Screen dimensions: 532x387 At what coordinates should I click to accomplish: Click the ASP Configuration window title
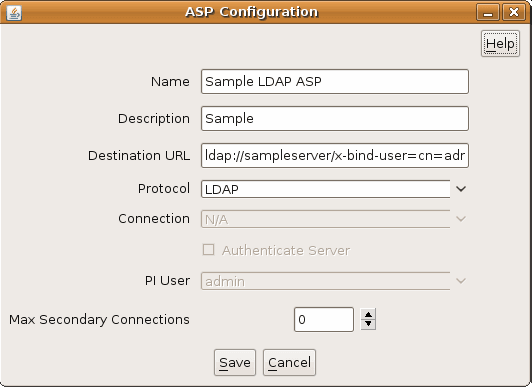pos(251,12)
